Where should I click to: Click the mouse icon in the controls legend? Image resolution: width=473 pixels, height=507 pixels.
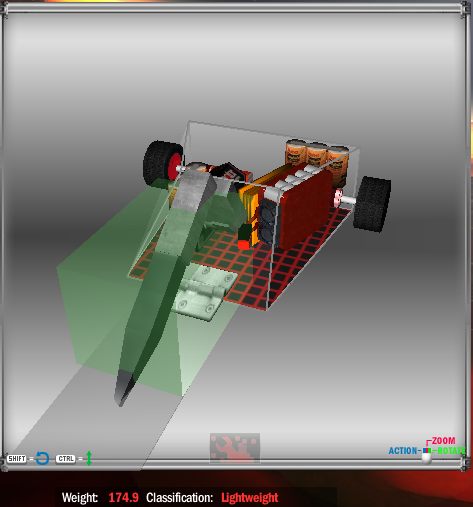tap(427, 455)
